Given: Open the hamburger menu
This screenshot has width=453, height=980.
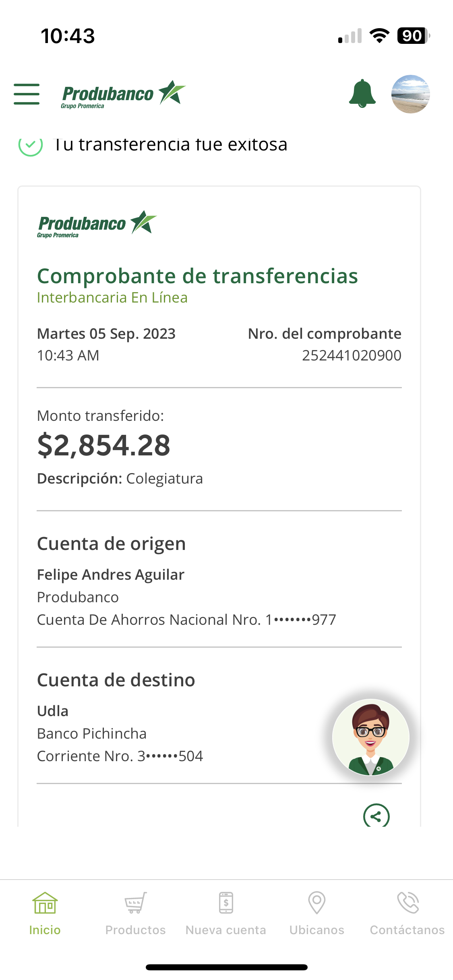Looking at the screenshot, I should point(27,94).
